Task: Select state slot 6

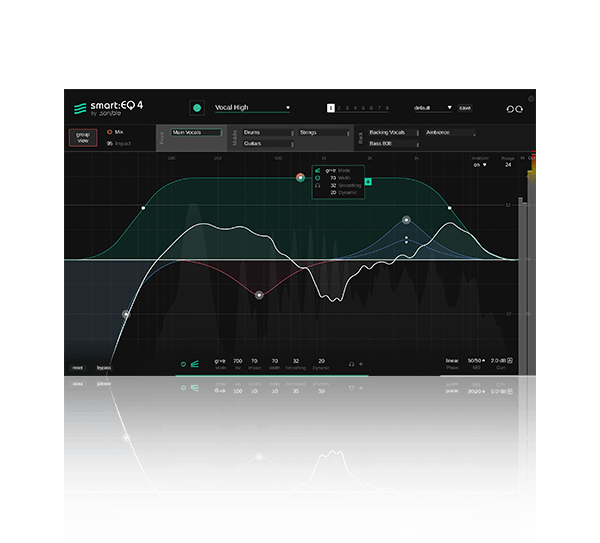Action: [371, 108]
